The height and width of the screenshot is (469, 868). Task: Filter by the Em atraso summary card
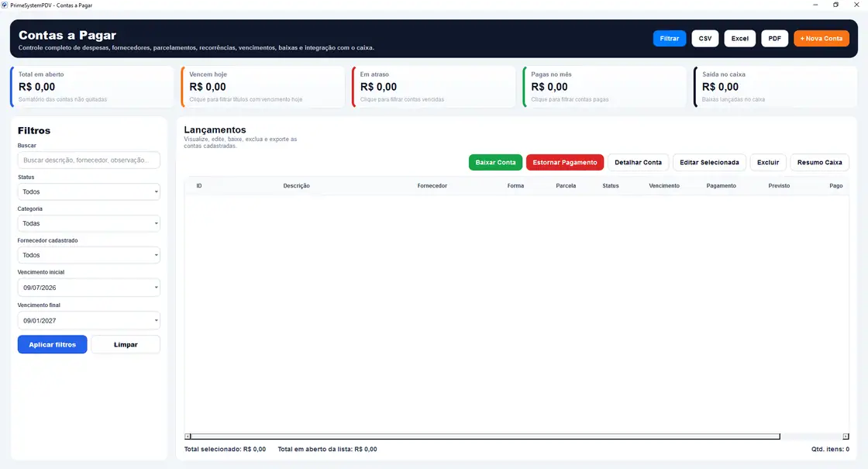[x=433, y=87]
